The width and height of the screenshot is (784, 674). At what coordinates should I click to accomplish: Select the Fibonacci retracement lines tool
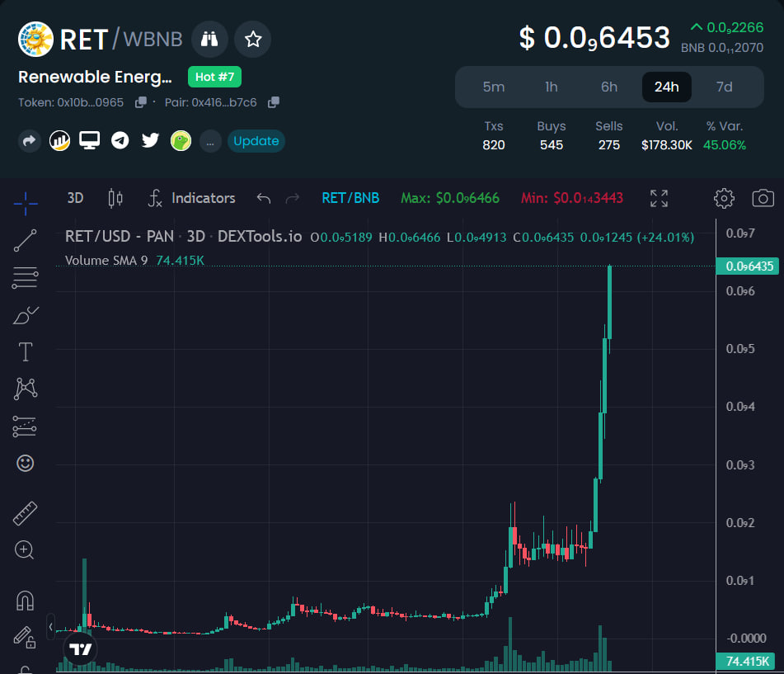click(x=25, y=278)
